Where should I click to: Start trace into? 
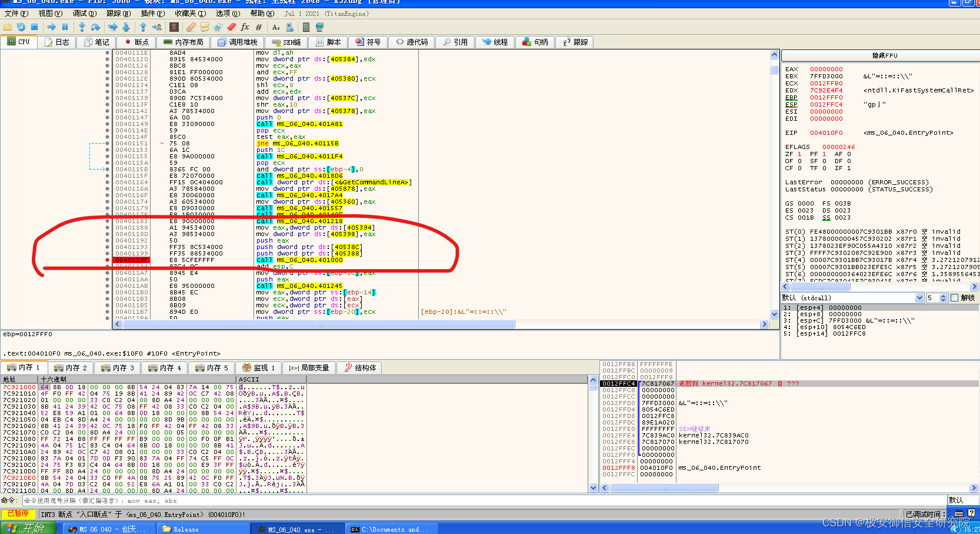pos(112,27)
